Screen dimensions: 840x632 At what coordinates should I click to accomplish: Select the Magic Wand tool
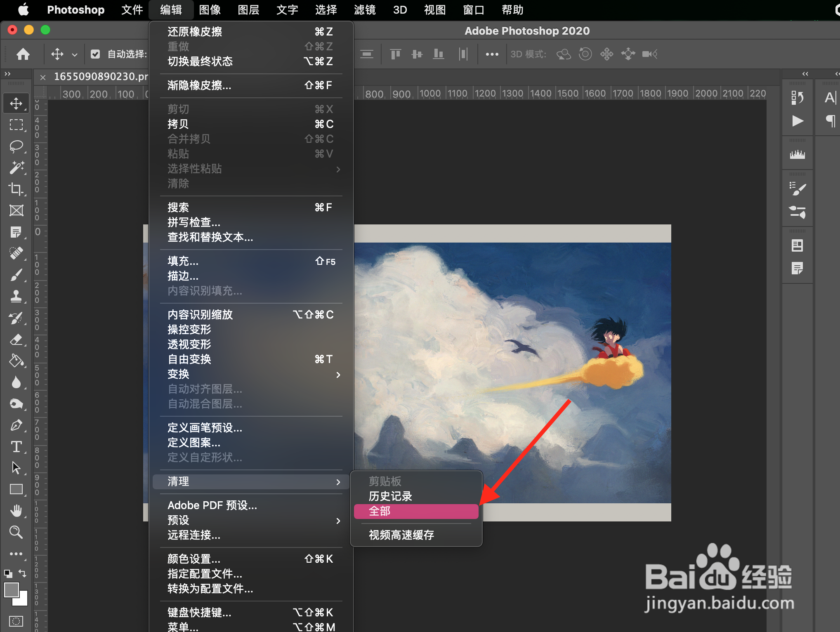[x=16, y=167]
